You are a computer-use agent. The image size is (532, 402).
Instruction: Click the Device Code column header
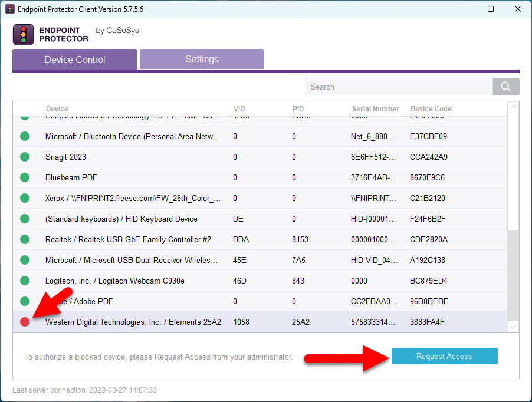coord(431,109)
